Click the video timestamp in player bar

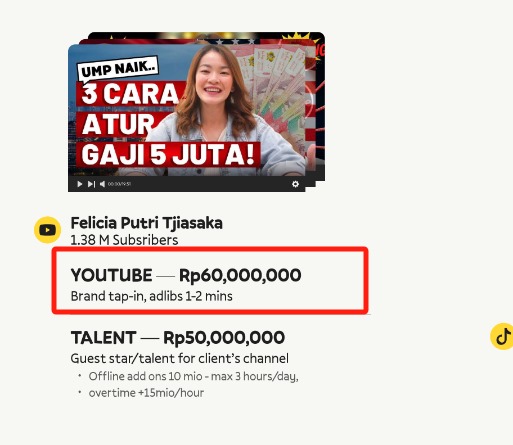pyautogui.click(x=119, y=184)
